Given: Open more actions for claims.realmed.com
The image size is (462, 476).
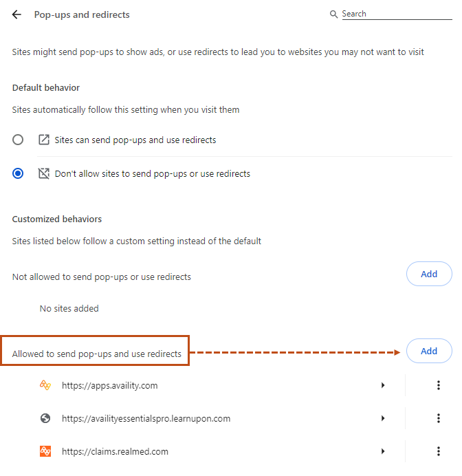Looking at the screenshot, I should (x=439, y=451).
